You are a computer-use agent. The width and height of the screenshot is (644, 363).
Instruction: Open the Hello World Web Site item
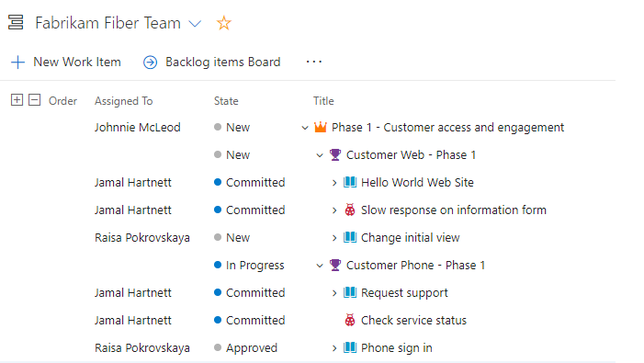[417, 183]
